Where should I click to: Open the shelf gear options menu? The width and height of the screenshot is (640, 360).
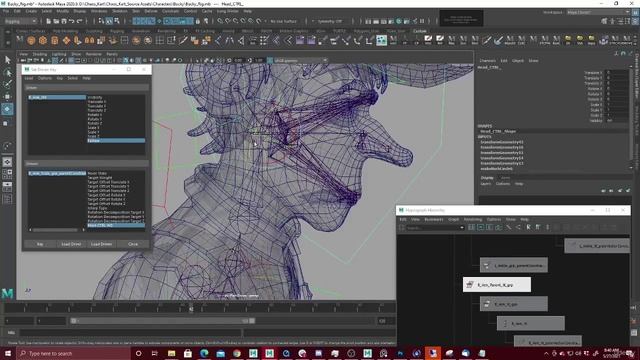7,41
